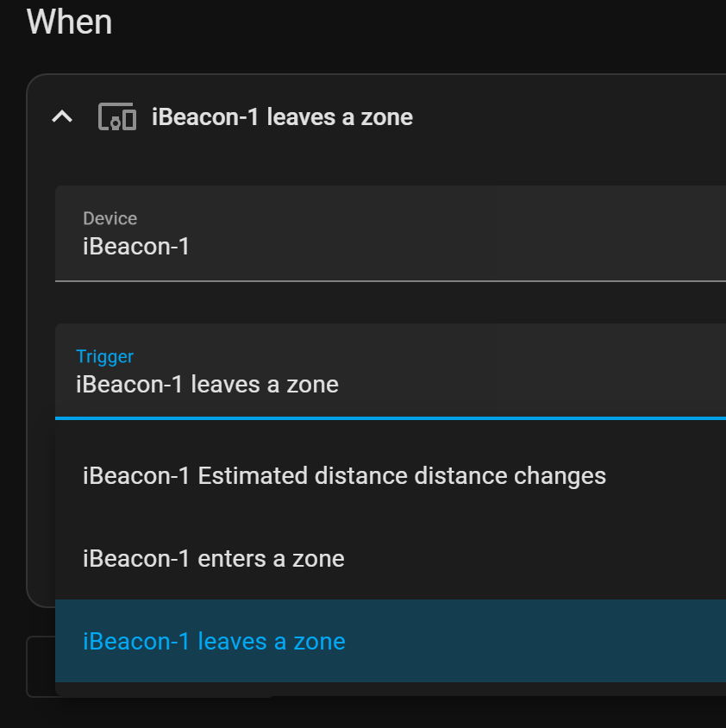Close the open Trigger dropdown field
This screenshot has height=728, width=726.
(390, 372)
